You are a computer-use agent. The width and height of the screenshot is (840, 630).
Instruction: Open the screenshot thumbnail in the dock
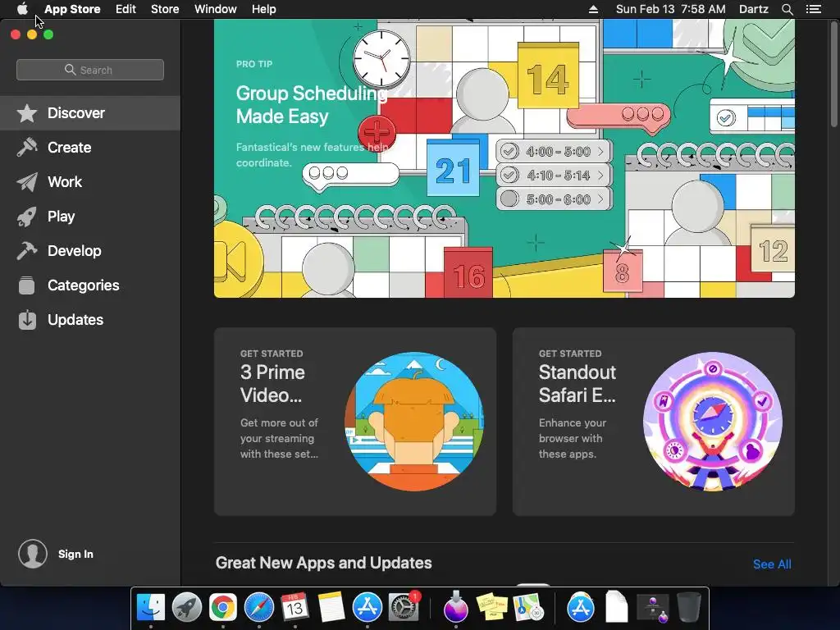[x=653, y=608]
